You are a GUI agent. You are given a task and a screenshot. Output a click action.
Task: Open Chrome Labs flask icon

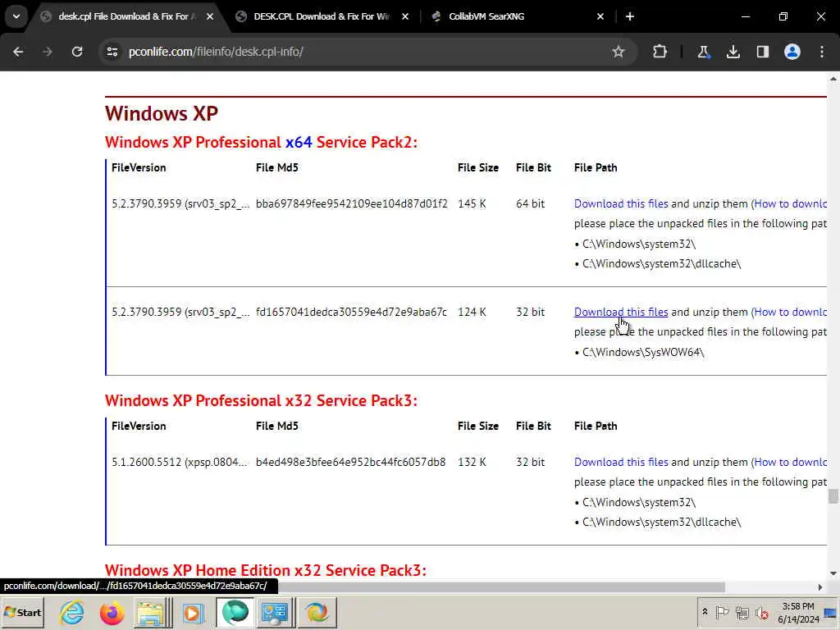pos(703,52)
